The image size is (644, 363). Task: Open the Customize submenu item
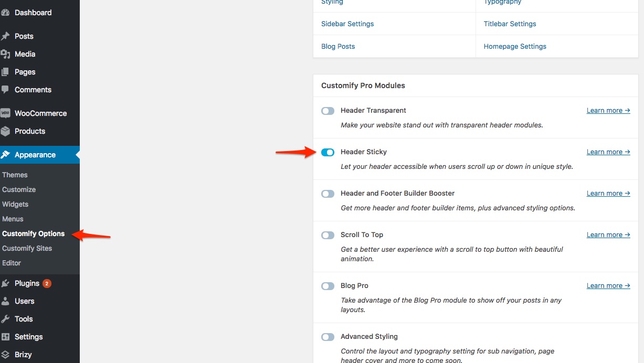coord(19,189)
